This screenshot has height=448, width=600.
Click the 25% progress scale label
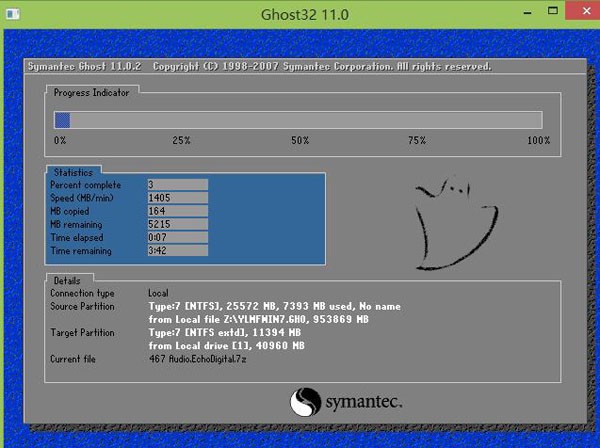coord(181,140)
